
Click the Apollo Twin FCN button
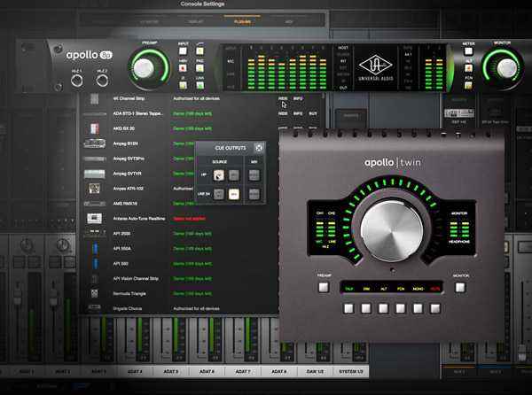401,308
